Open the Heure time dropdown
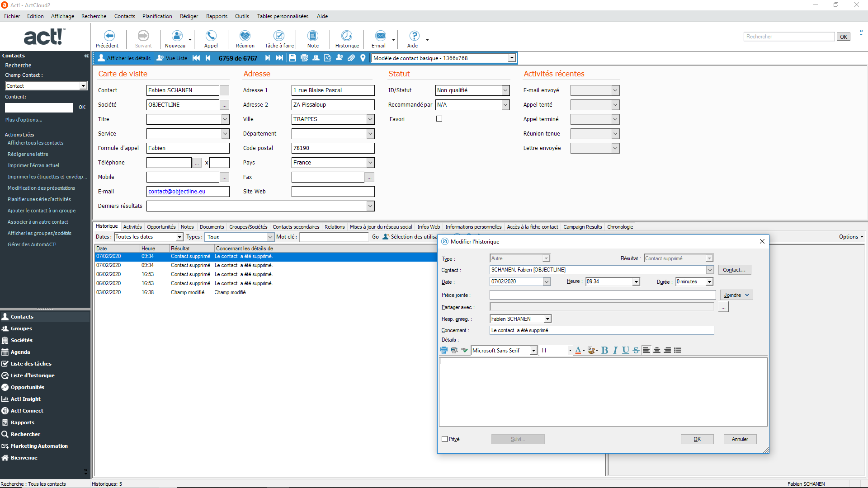 [636, 282]
